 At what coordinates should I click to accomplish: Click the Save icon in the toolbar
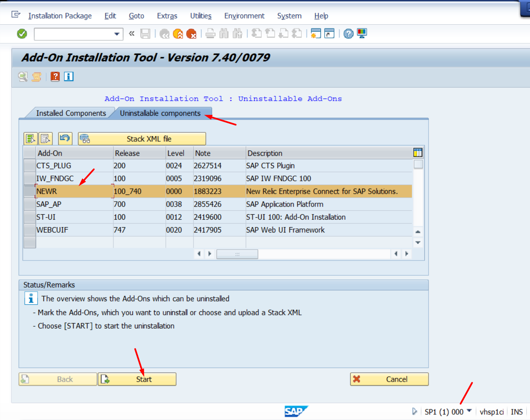tap(145, 33)
